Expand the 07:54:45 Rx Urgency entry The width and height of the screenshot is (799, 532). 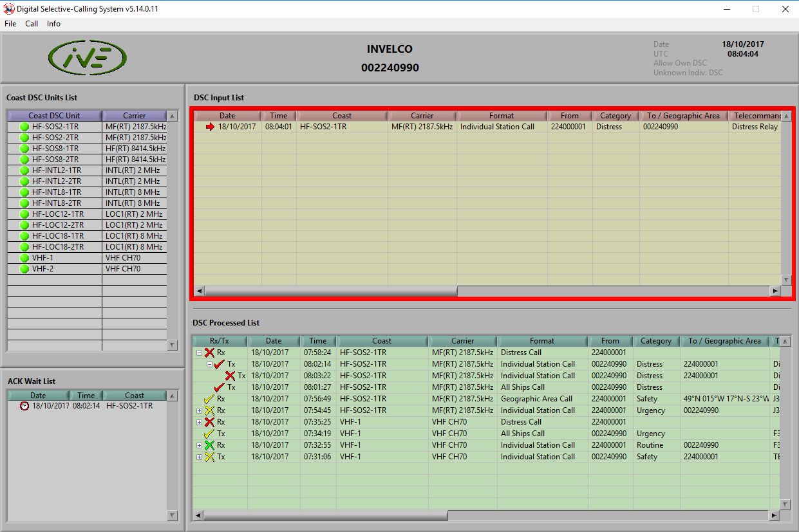pyautogui.click(x=199, y=410)
